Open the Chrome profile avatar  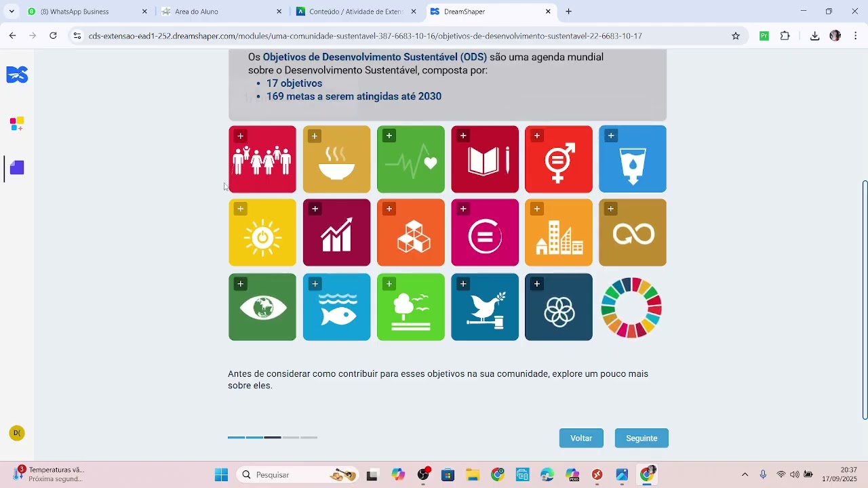click(x=835, y=36)
